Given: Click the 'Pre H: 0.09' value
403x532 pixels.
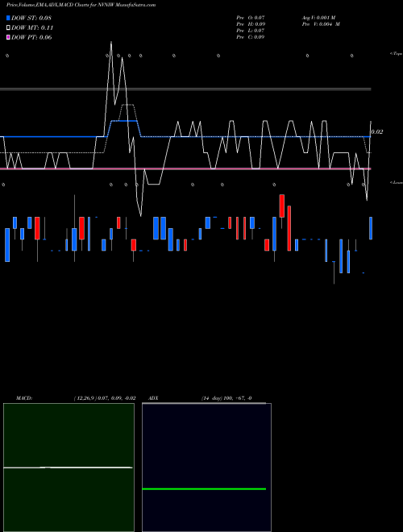Looking at the screenshot, I should (x=251, y=24).
